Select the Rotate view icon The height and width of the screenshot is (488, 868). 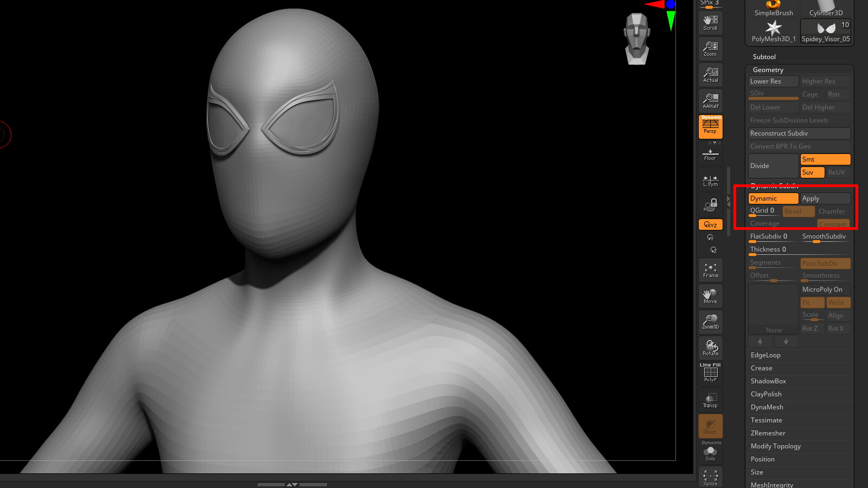pos(710,348)
